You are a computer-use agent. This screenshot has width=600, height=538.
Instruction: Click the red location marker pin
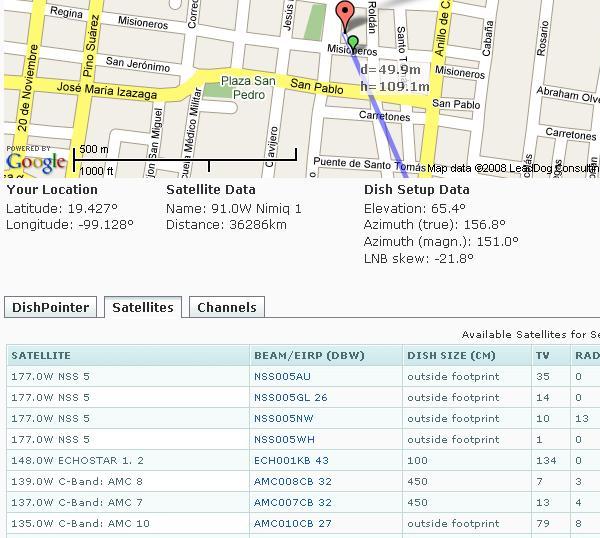[345, 16]
